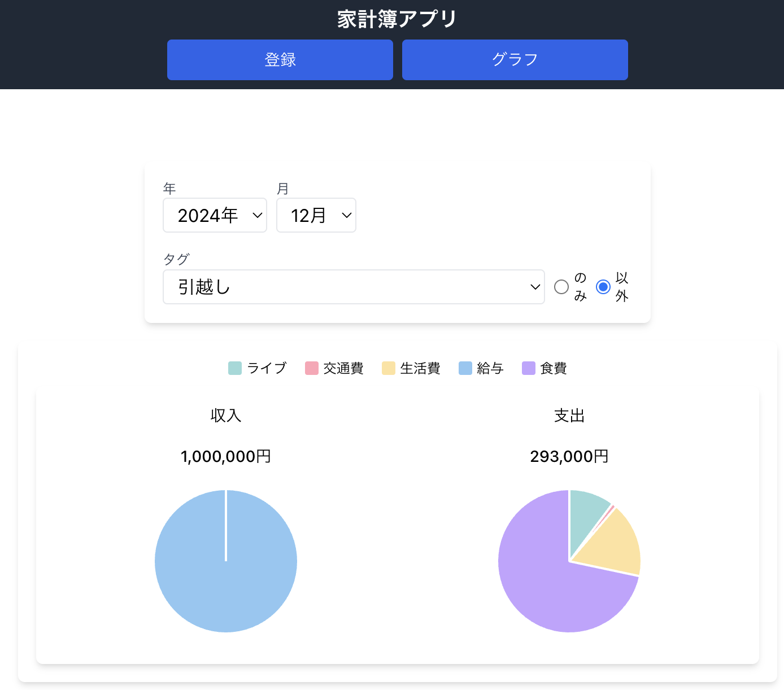Viewport: 784px width, 690px height.
Task: Open the タグ dropdown showing 引越し
Action: pyautogui.click(x=354, y=287)
